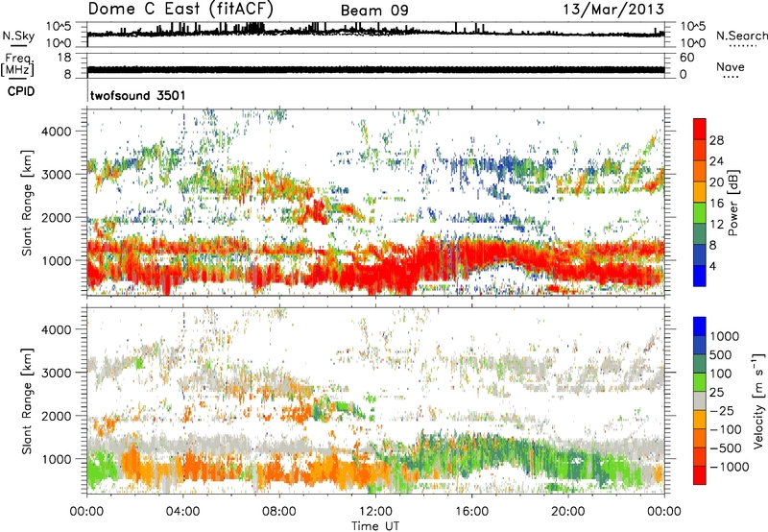Click the '12:00' time axis tick label

coord(375,512)
